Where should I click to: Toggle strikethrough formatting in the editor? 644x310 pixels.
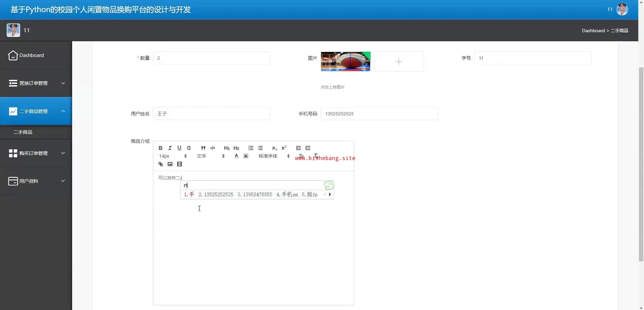(x=189, y=148)
